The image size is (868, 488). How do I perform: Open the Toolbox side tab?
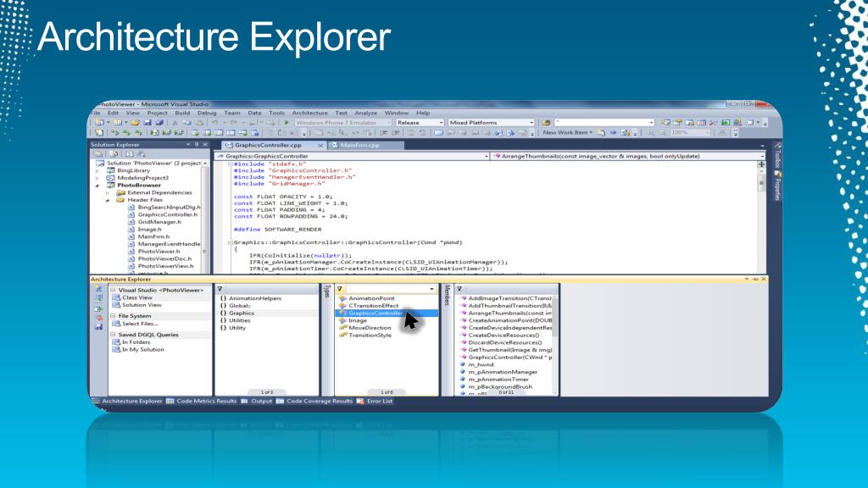777,154
